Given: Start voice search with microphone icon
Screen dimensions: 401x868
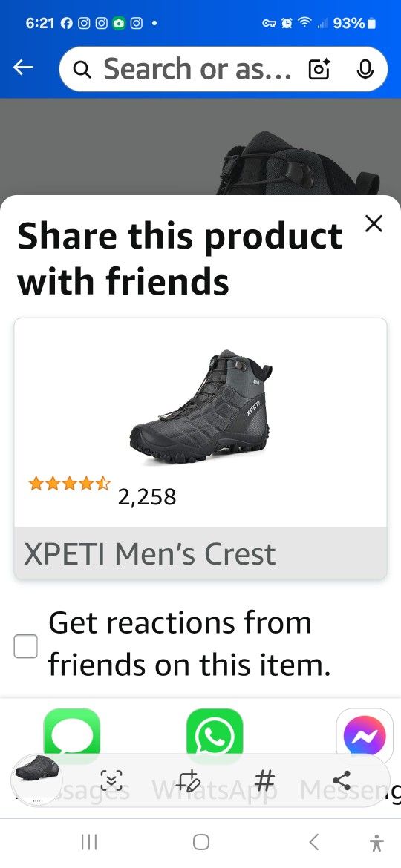Looking at the screenshot, I should (364, 69).
